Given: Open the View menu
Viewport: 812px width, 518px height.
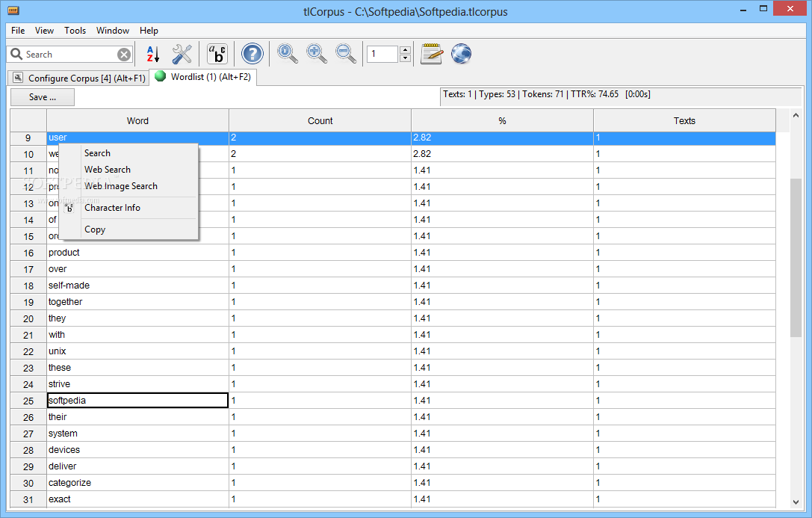Looking at the screenshot, I should [45, 31].
